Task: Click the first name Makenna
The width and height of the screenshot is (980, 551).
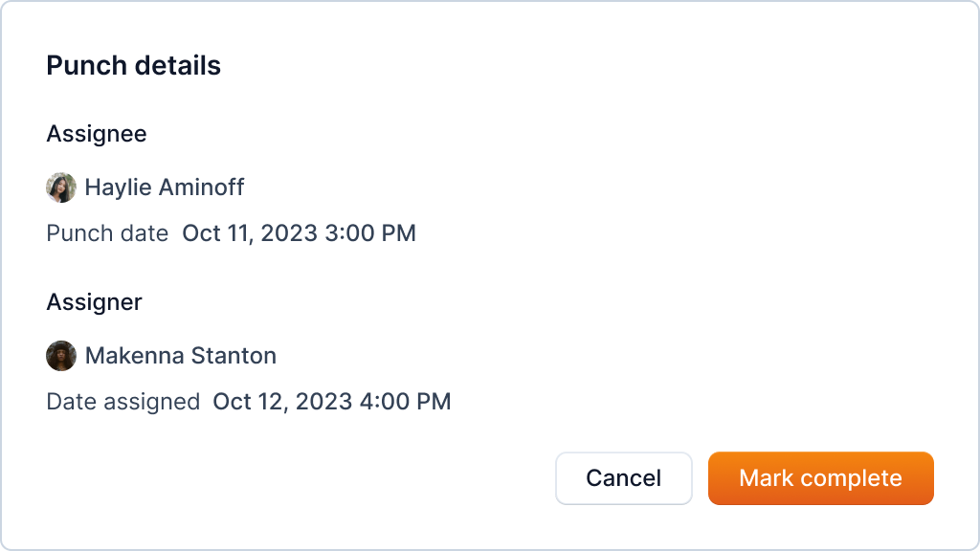Action: pos(133,356)
